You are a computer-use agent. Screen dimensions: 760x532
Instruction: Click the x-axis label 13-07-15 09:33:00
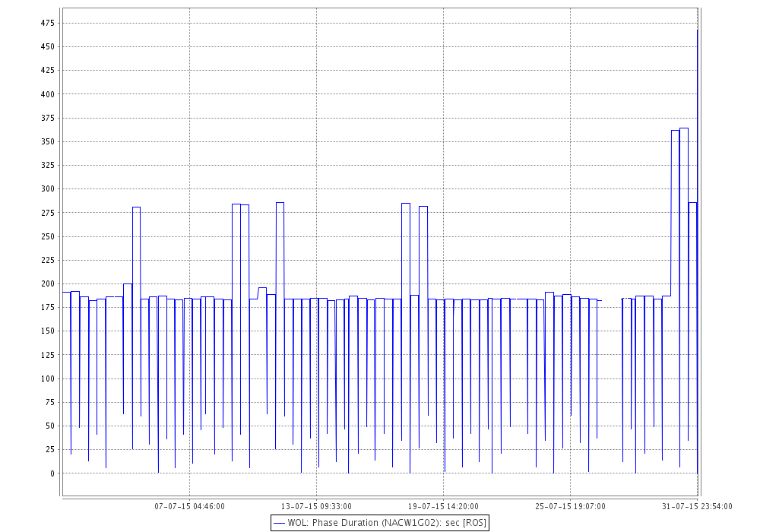[x=316, y=506]
